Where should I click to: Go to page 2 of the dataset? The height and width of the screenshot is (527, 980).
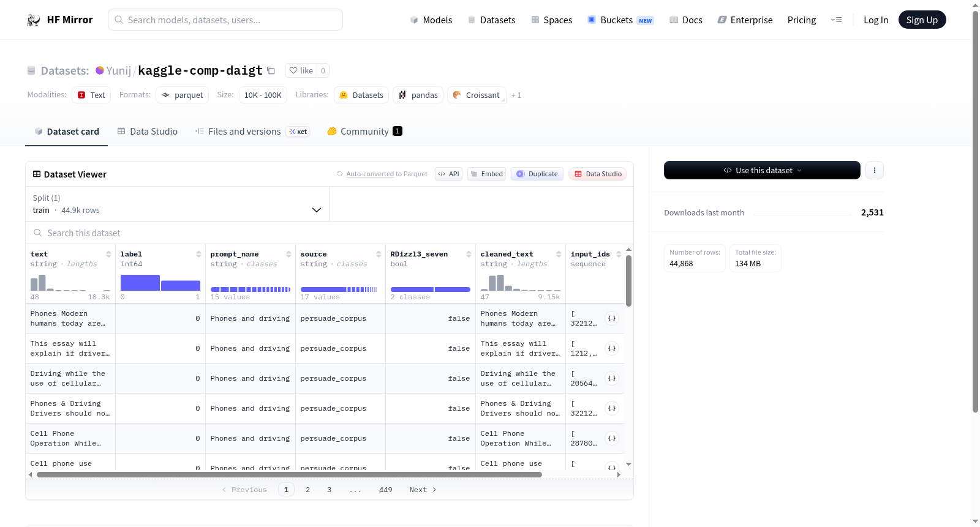pos(307,490)
